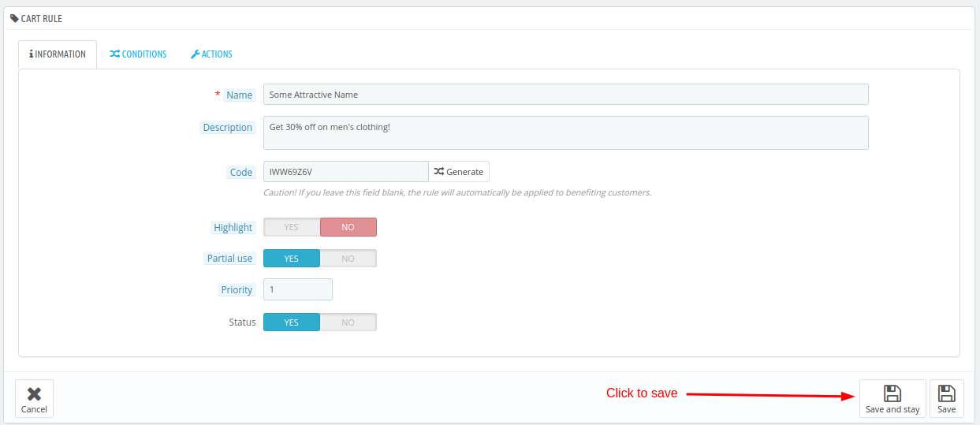Click the Save button

(x=947, y=399)
